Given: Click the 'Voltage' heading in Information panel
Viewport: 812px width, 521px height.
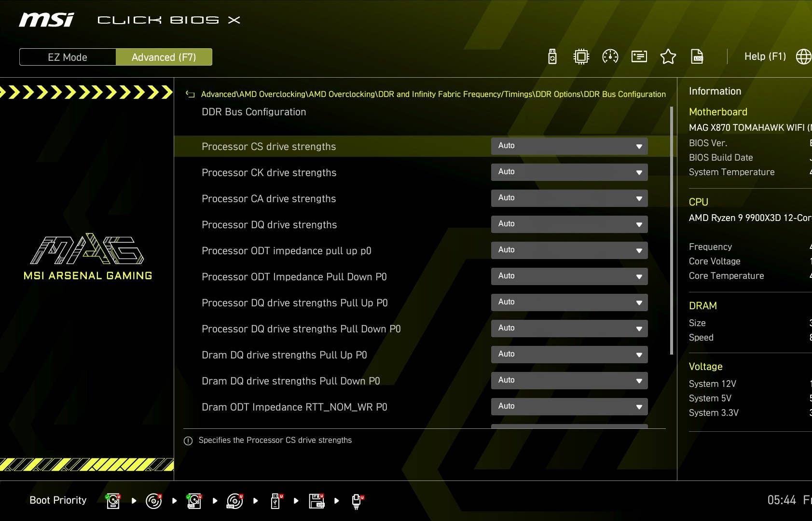Looking at the screenshot, I should 706,367.
